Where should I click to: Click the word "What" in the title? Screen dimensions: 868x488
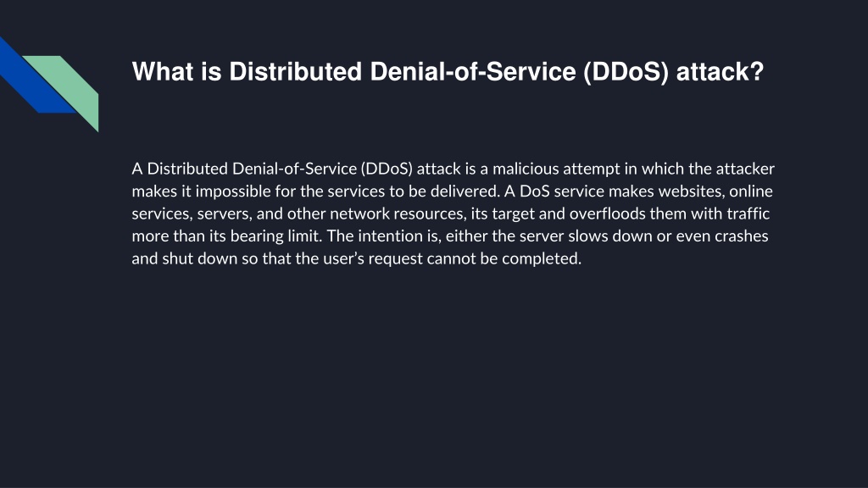pos(162,72)
